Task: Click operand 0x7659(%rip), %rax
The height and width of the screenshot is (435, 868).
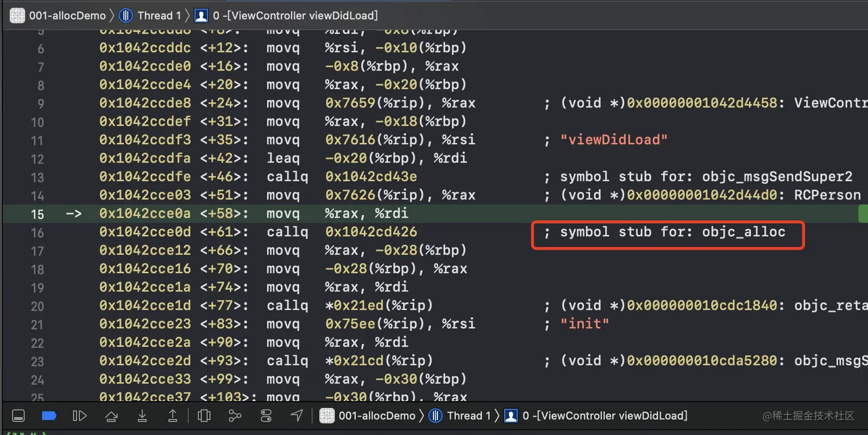Action: click(400, 103)
